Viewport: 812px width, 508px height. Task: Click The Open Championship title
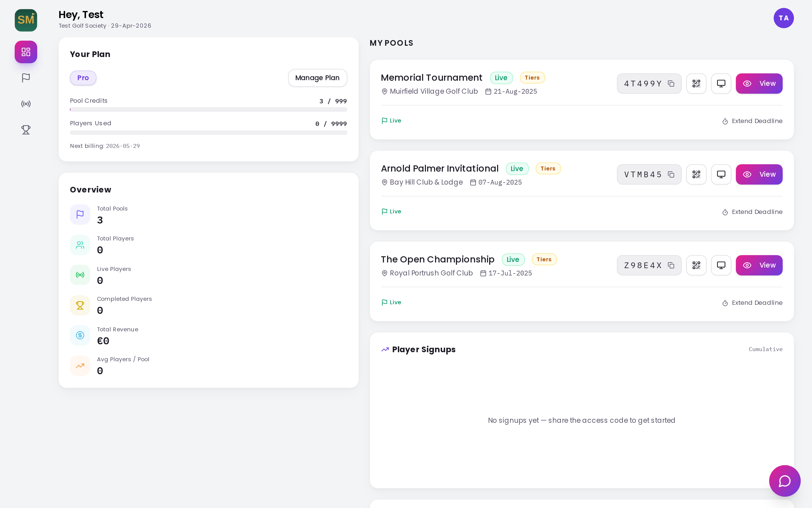click(x=438, y=259)
